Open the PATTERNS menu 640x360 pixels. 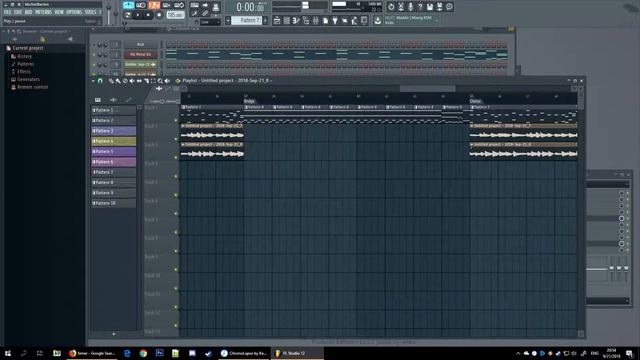[43, 12]
